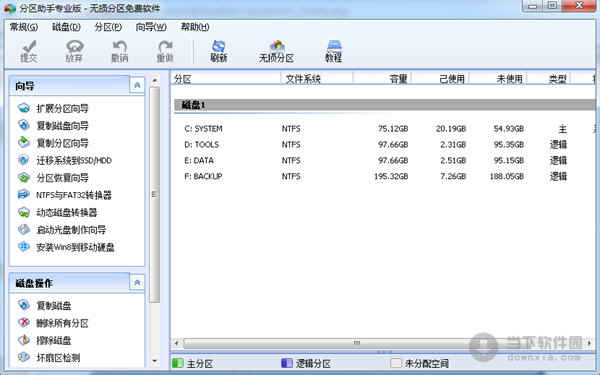This screenshot has width=600, height=375.
Task: Select the E: DATA partition row
Action: (385, 160)
